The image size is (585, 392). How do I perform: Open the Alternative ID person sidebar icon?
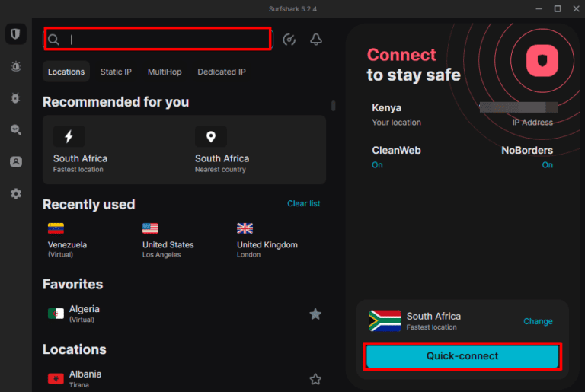pos(15,162)
